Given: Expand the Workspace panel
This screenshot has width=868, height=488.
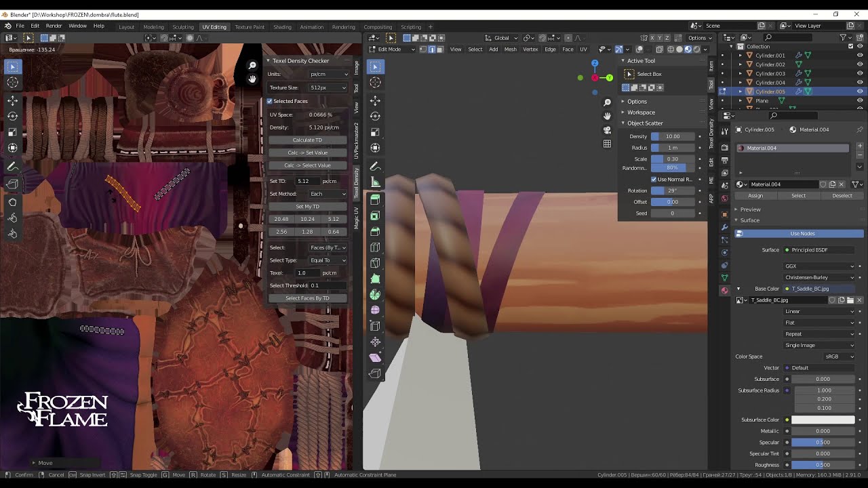Looking at the screenshot, I should (641, 113).
